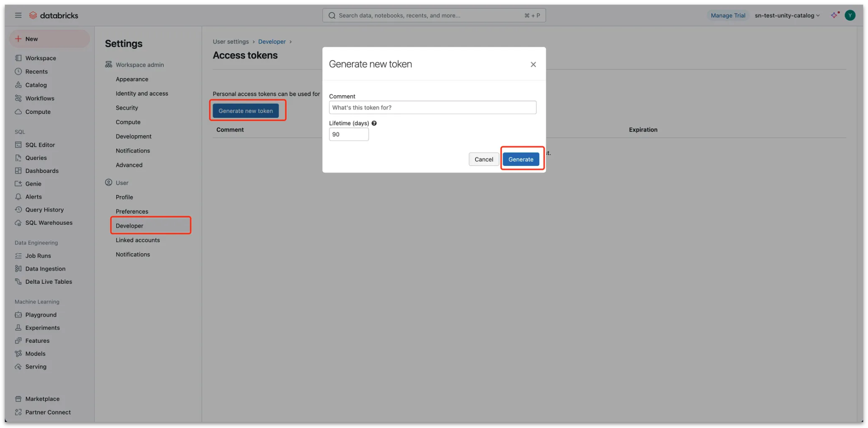Image resolution: width=868 pixels, height=428 pixels.
Task: Open SQL Editor in the sidebar
Action: coord(40,145)
